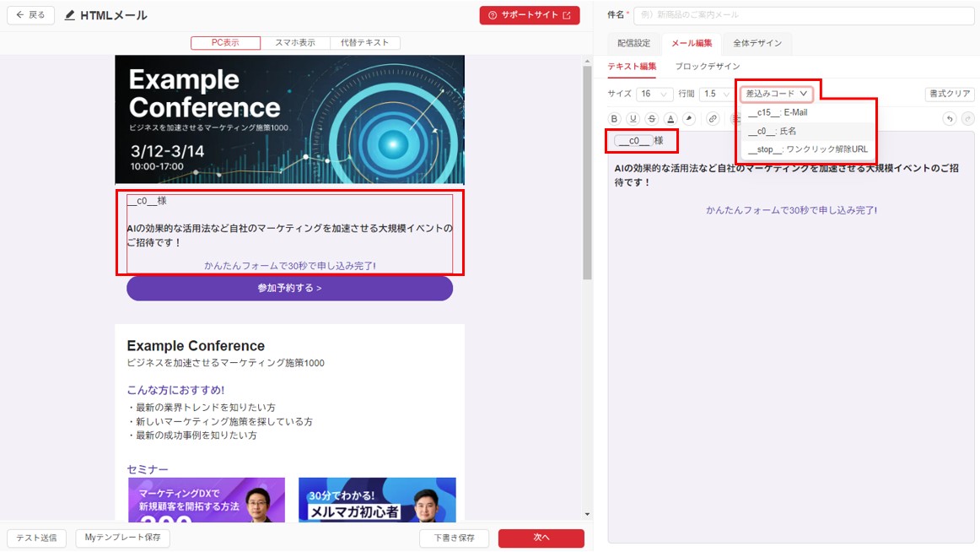Insert a hyperlink with the chain icon

pos(713,119)
